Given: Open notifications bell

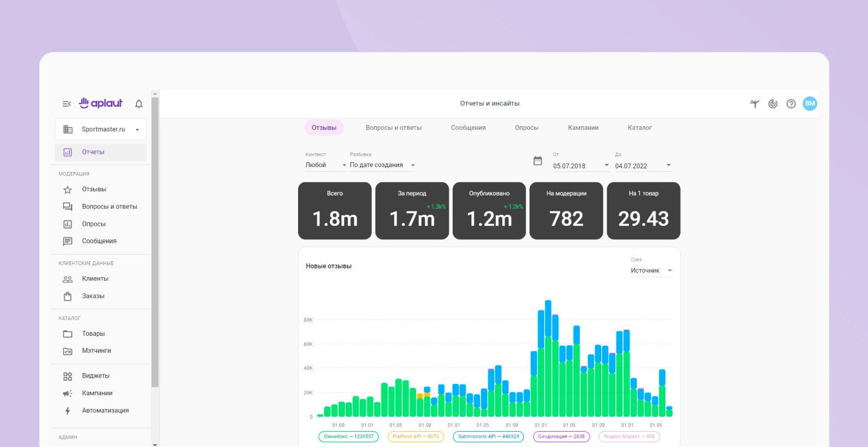Looking at the screenshot, I should point(139,104).
